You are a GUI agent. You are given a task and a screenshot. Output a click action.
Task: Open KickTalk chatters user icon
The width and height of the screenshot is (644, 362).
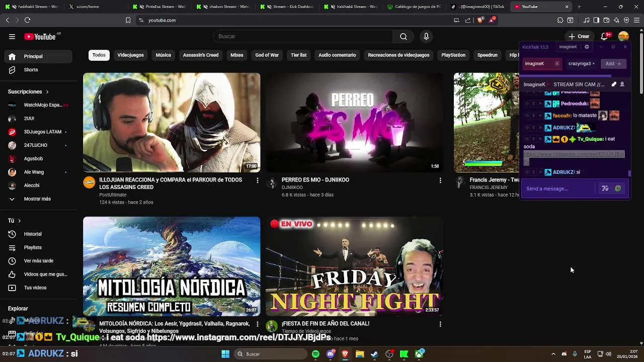coord(622,84)
